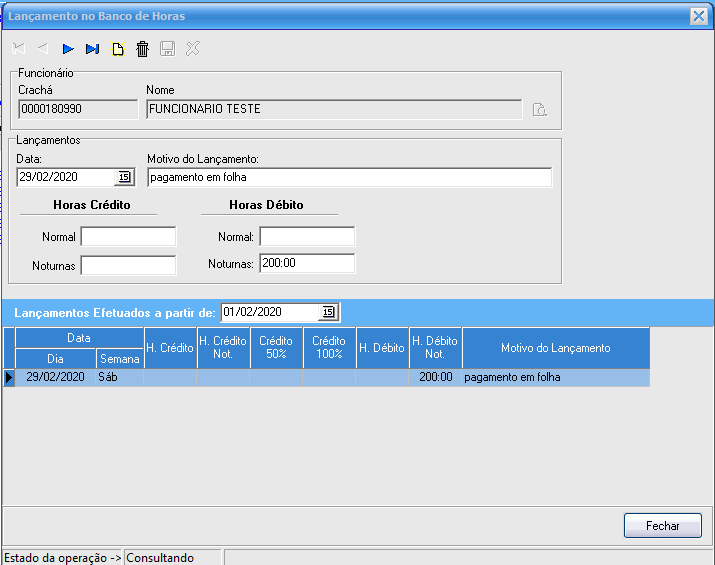Click the Horas Crédito Noturnas field
715x565 pixels.
128,265
